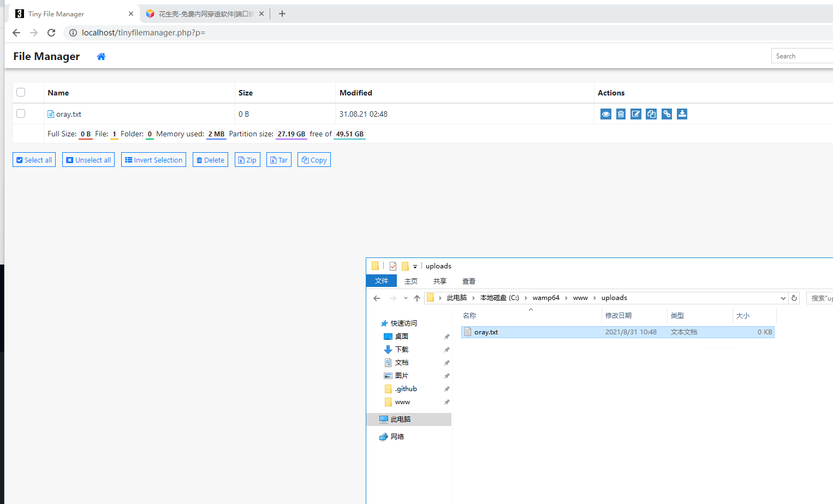The image size is (833, 504).
Task: Navigate forward in Explorer uploads window
Action: (x=392, y=298)
